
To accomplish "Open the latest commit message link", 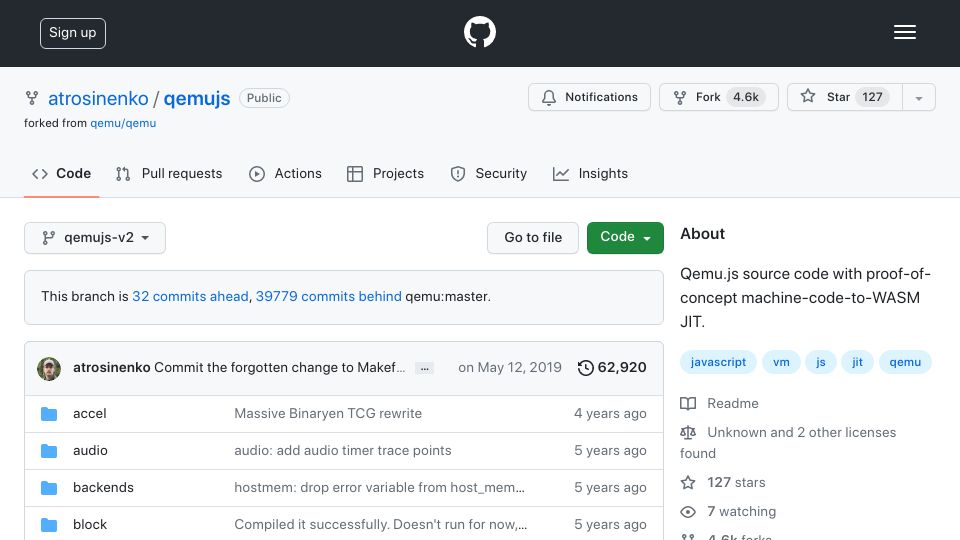I will 280,367.
